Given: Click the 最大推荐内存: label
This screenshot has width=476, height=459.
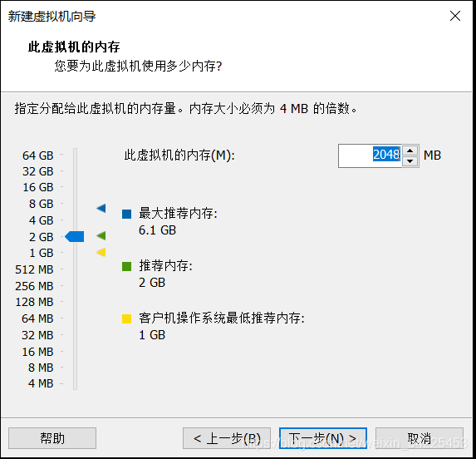Looking at the screenshot, I should pyautogui.click(x=179, y=214).
